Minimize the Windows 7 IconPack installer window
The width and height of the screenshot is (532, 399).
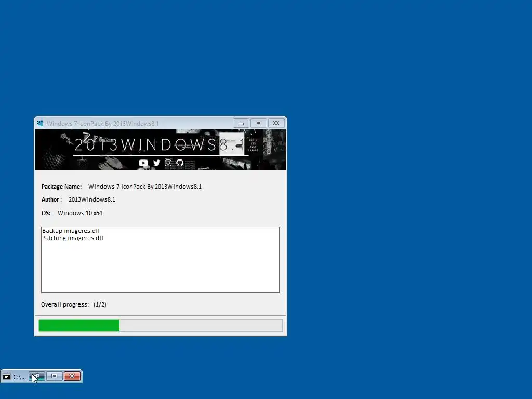[x=241, y=123]
